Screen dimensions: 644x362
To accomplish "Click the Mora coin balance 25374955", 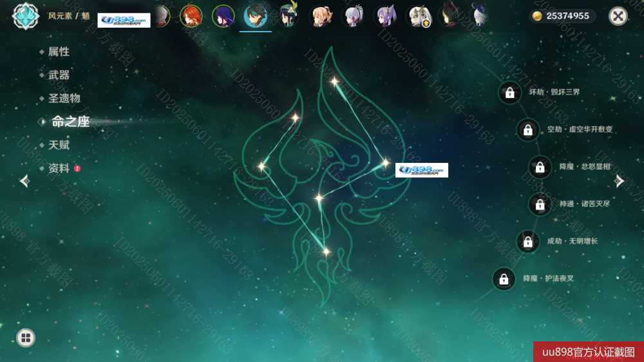I will 562,16.
